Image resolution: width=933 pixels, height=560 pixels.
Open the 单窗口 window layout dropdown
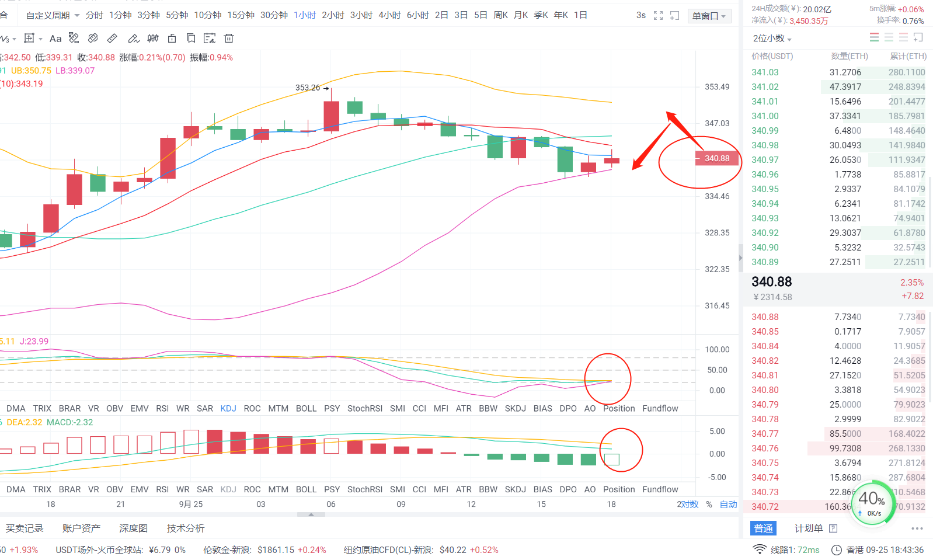point(709,16)
